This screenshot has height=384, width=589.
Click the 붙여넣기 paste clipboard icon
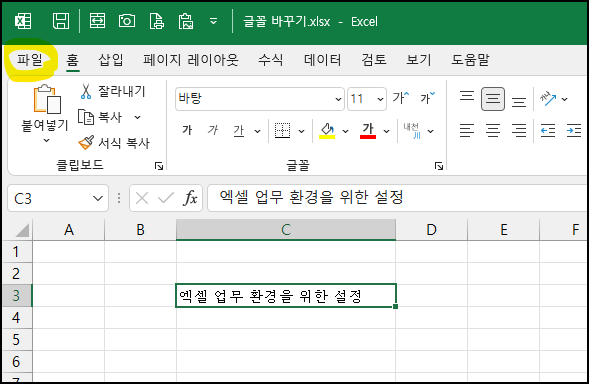[x=47, y=99]
